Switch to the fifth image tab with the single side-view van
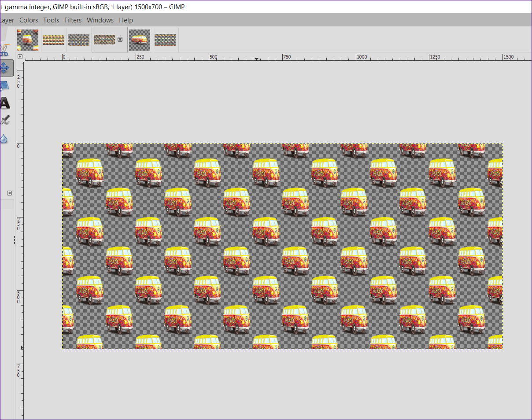 point(140,40)
